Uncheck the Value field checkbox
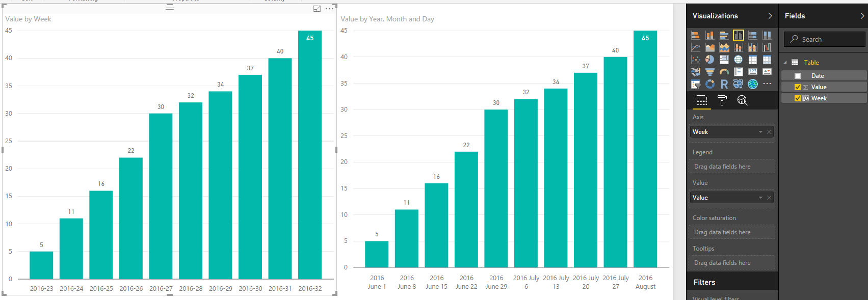This screenshot has height=300, width=868. [798, 87]
